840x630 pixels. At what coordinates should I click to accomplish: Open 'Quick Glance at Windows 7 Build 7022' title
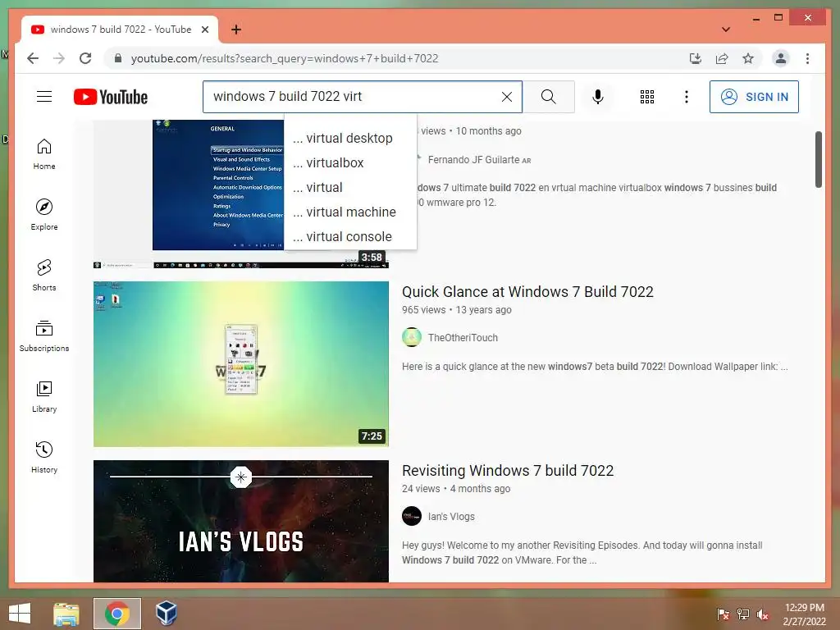pos(527,292)
